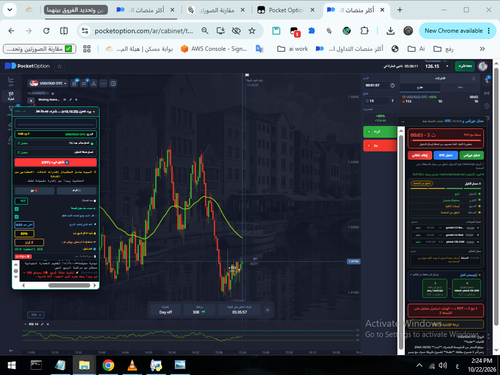The width and height of the screenshot is (500, 375).
Task: Open the drawing tools button in chart toolbar
Action: pos(94,83)
